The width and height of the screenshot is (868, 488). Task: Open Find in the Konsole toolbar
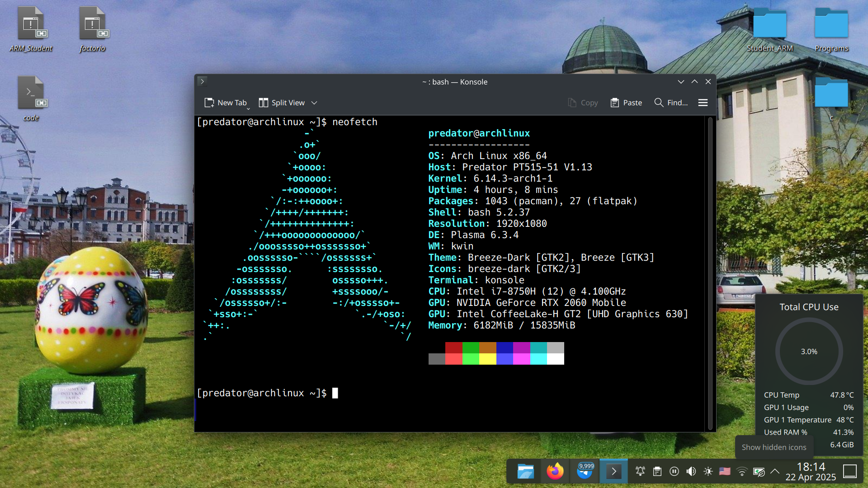[671, 103]
